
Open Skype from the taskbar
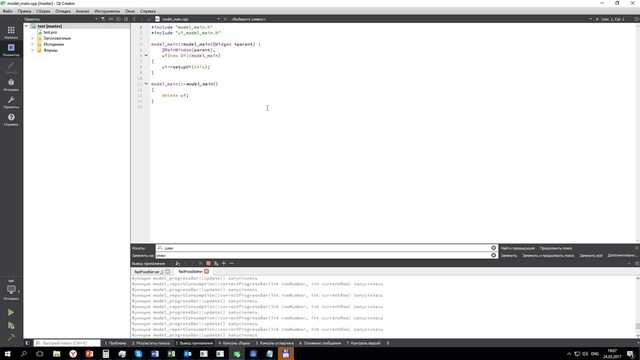pos(138,353)
